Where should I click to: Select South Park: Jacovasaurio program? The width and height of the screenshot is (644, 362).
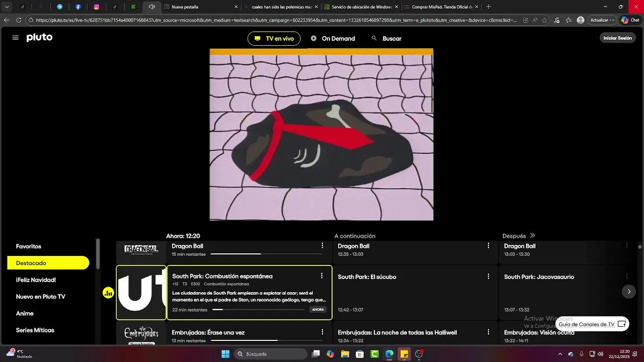click(567, 293)
